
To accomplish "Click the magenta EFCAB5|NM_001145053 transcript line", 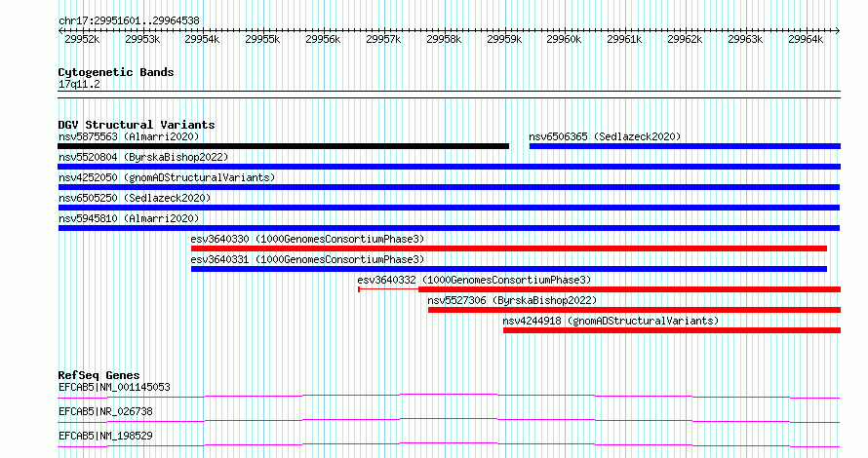I will [449, 396].
